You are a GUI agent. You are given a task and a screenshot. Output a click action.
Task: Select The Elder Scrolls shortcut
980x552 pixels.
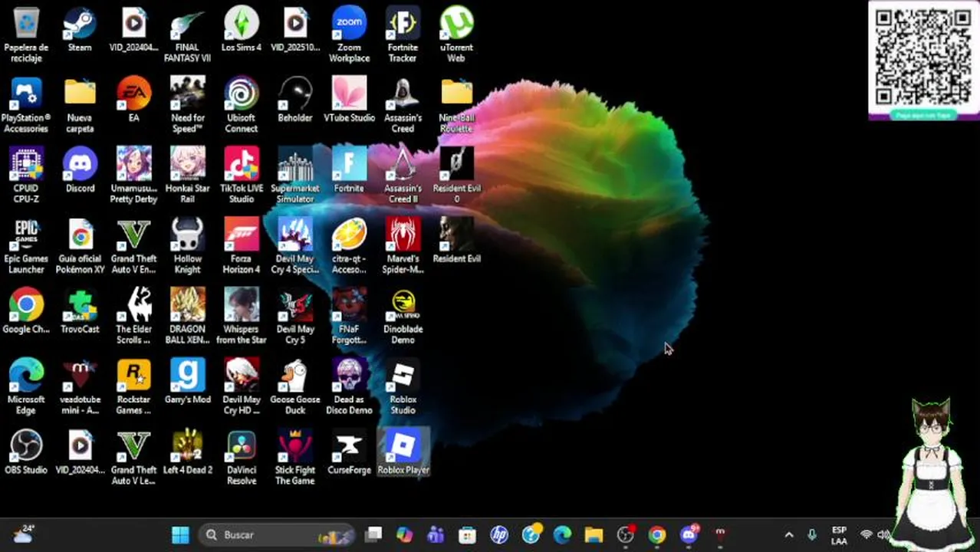(133, 317)
